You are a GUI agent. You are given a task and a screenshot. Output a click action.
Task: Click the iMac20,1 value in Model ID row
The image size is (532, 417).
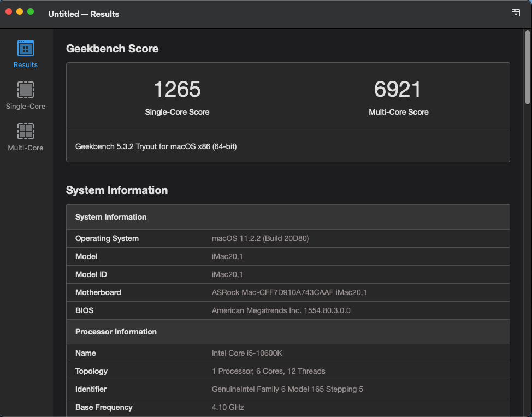tap(227, 274)
